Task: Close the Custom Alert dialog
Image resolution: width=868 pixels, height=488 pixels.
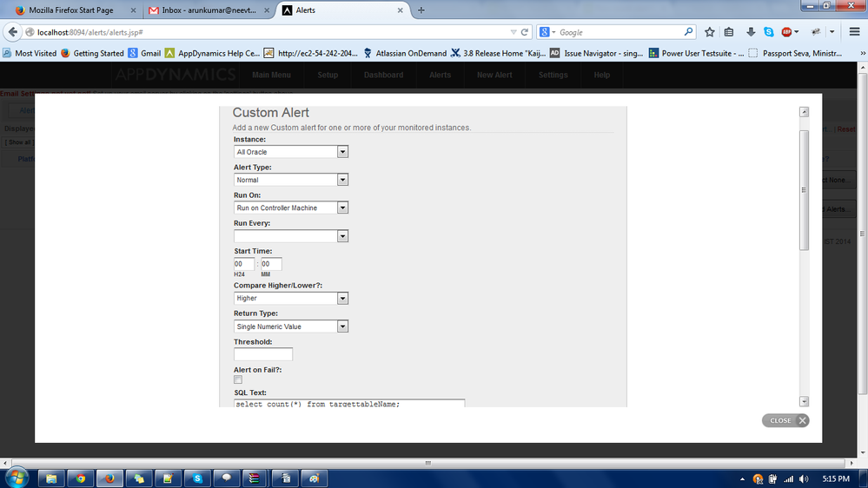Action: tap(785, 420)
